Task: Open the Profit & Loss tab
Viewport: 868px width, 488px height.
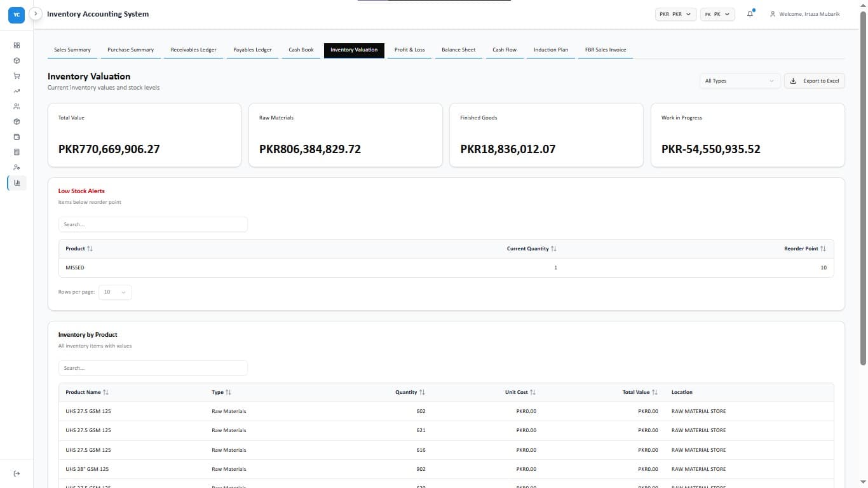Action: (409, 50)
